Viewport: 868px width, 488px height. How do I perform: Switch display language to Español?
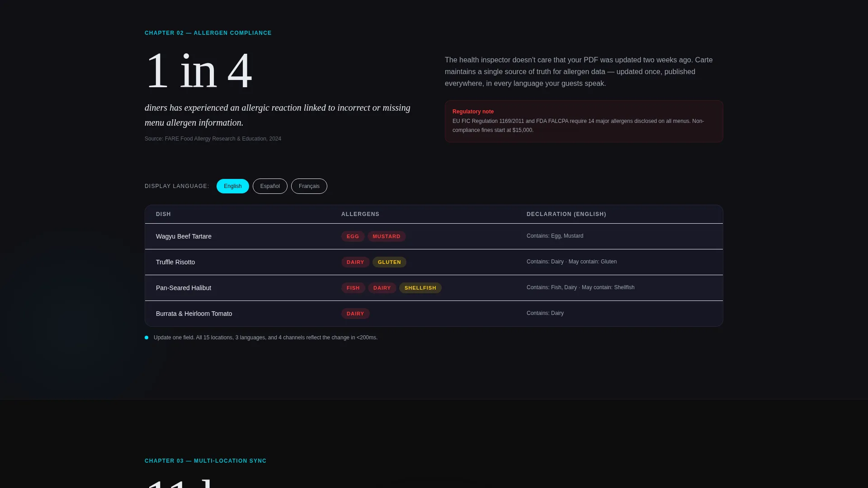270,186
